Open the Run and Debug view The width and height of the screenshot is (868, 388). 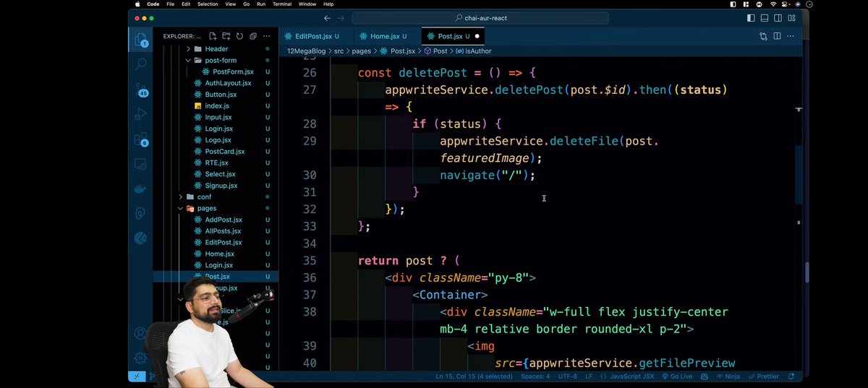(141, 114)
